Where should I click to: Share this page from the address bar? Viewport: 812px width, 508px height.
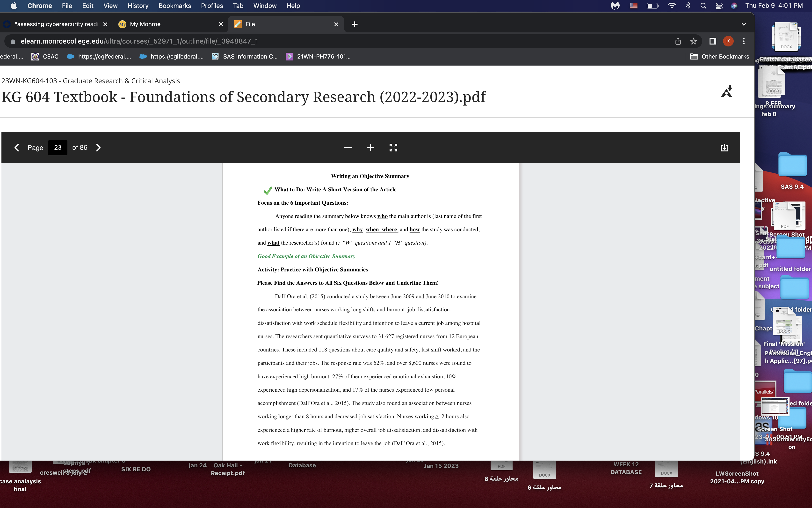(x=678, y=41)
